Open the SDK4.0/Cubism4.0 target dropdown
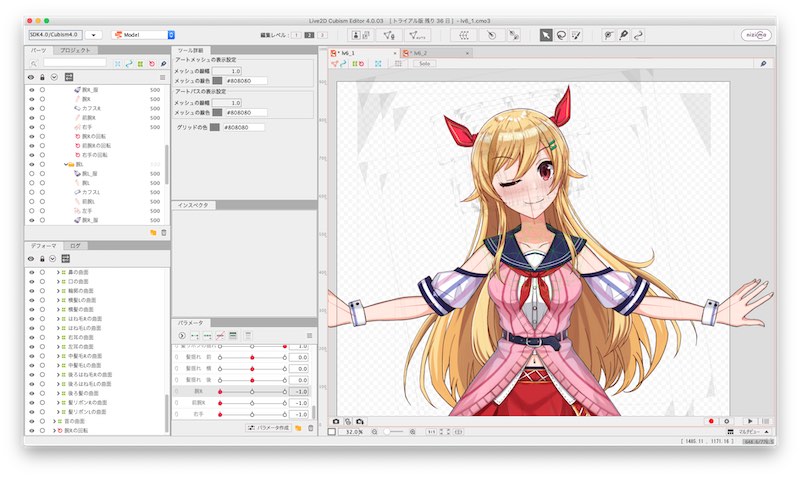Screen dimensions: 800x477 (x=93, y=35)
